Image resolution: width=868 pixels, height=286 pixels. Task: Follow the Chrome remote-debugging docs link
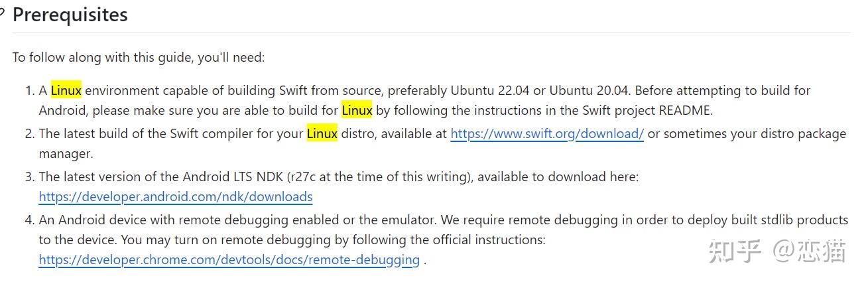coord(229,259)
